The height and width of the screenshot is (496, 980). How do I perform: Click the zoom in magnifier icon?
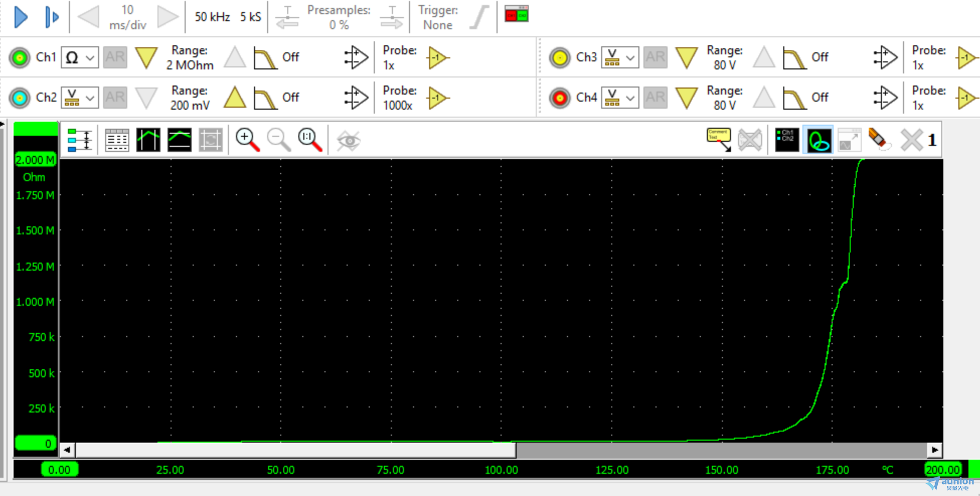247,140
